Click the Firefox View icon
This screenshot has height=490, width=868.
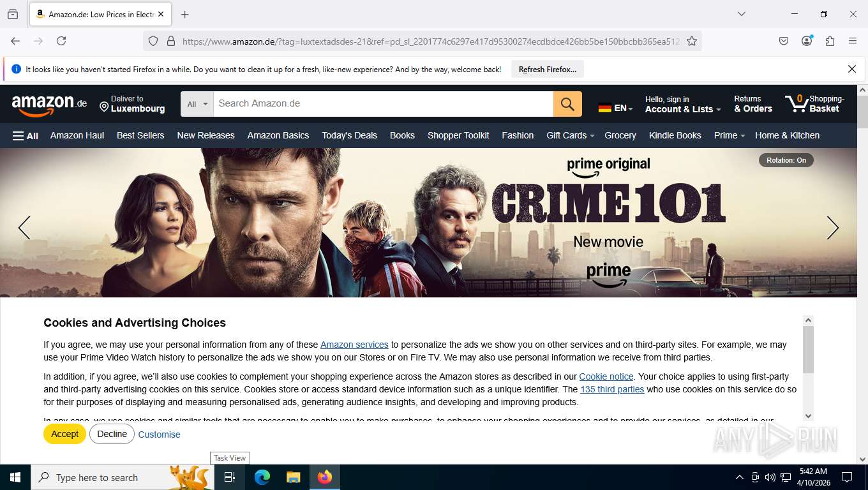(x=13, y=14)
